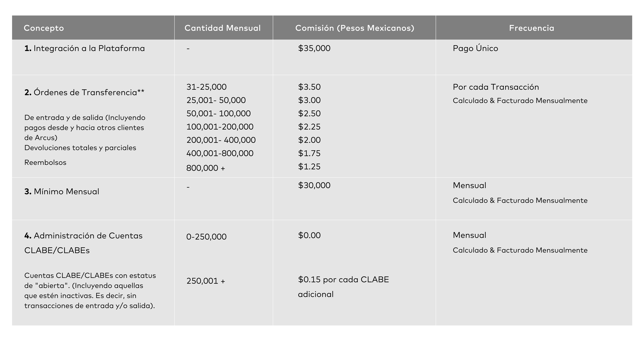Screen dimensions: 644x342
Task: Select the 100,001-200,000 quantity range
Action: pos(220,127)
